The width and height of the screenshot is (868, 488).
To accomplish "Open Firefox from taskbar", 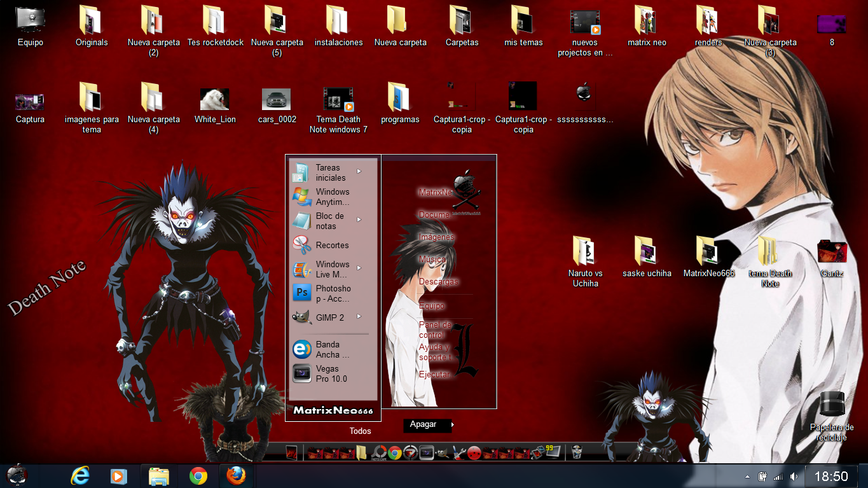I will (x=236, y=476).
